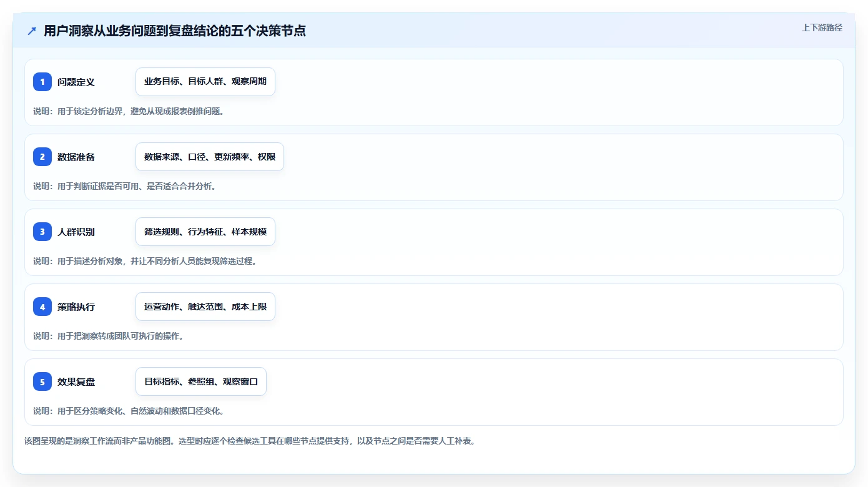Select the 问题定义 node label
The height and width of the screenshot is (487, 868).
(x=76, y=82)
